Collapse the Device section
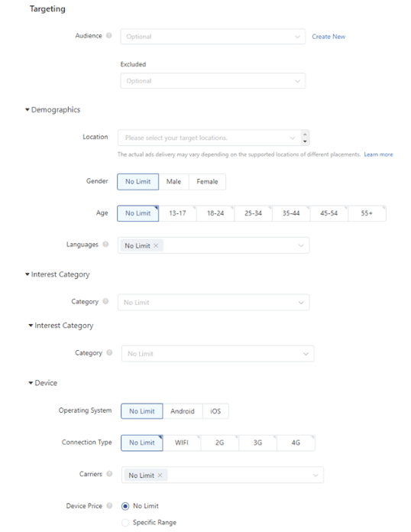 click(x=31, y=383)
